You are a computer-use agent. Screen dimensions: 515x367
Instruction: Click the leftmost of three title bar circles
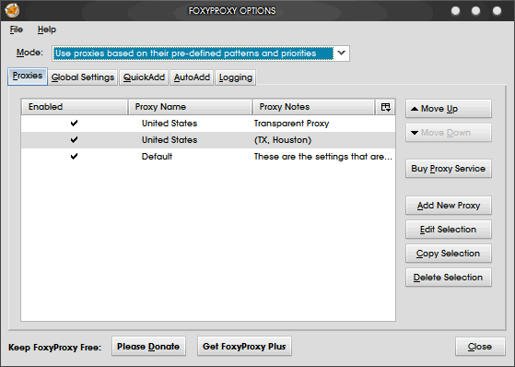tap(455, 11)
